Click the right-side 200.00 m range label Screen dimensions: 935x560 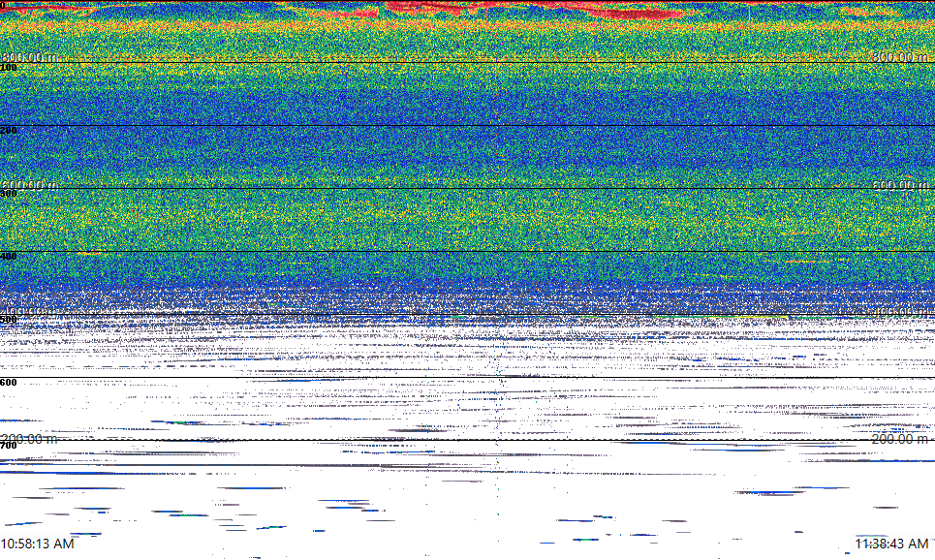click(x=900, y=439)
